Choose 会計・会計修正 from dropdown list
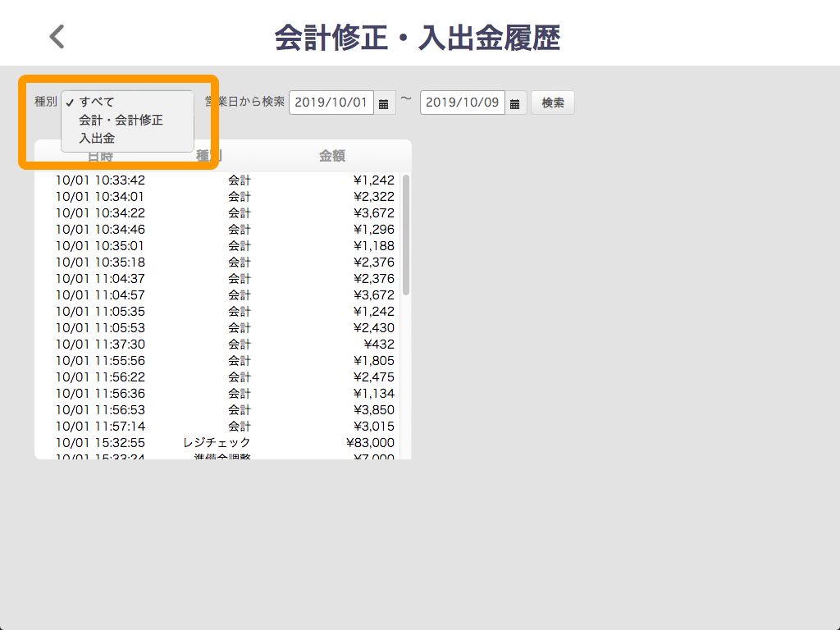 tap(127, 120)
